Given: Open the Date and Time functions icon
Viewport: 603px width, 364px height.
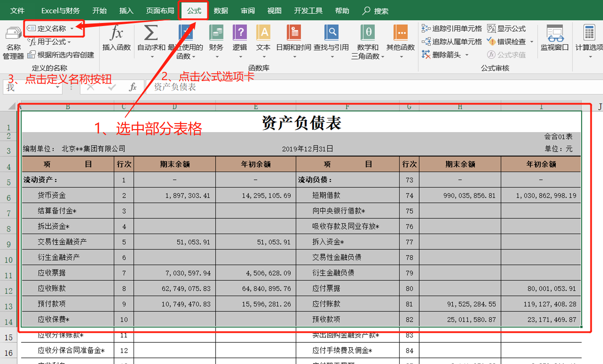Looking at the screenshot, I should tap(294, 33).
